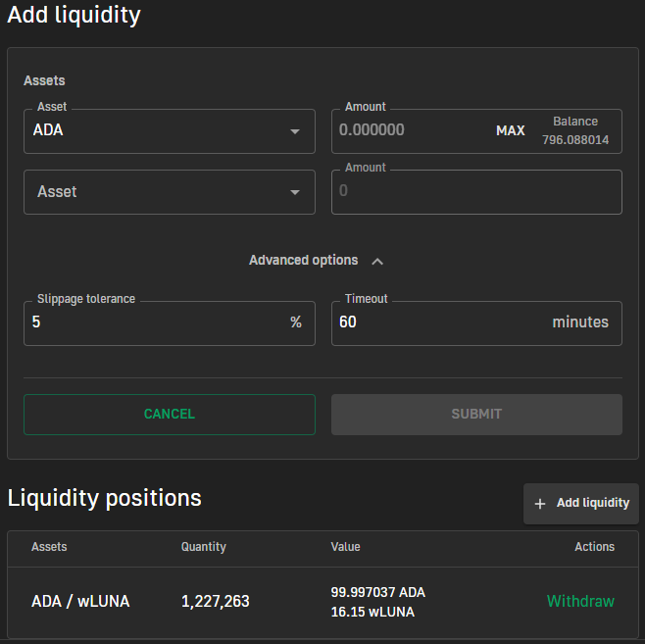
Task: Open the ADA asset dropdown
Action: (170, 131)
